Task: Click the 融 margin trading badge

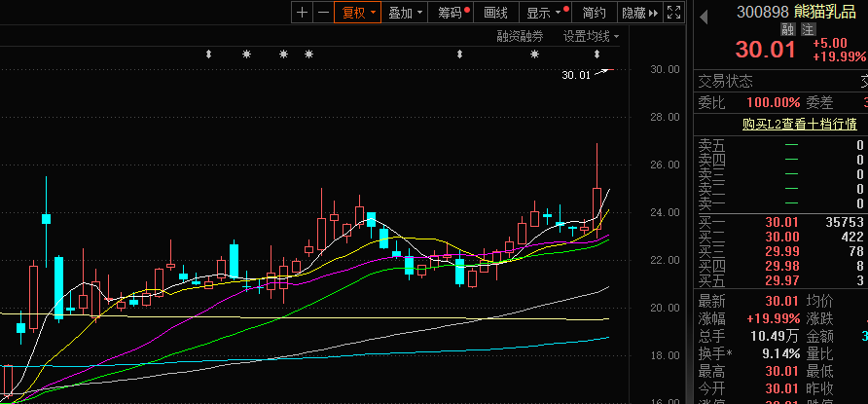Action: coord(787,29)
